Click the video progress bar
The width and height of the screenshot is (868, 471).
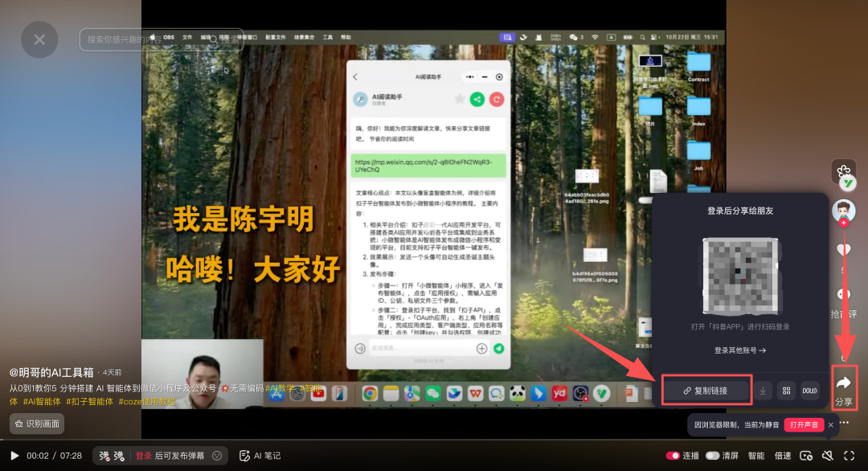click(x=434, y=440)
